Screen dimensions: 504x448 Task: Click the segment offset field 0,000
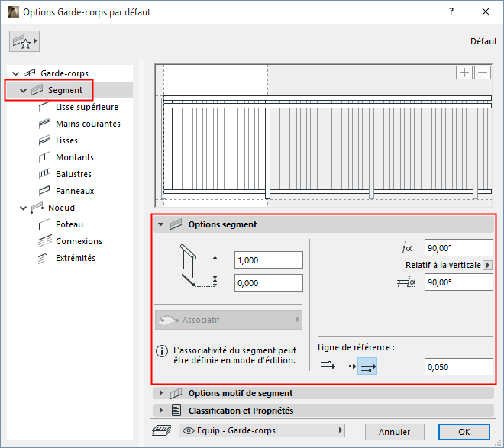coord(269,283)
